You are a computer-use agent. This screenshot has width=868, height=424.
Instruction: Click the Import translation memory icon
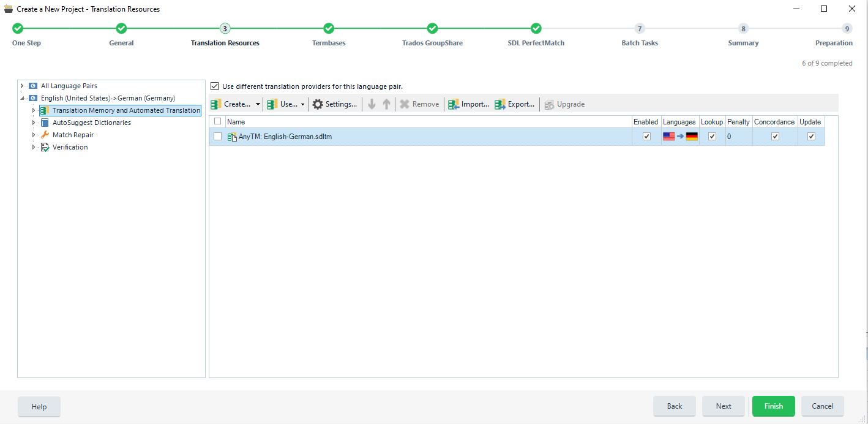[454, 104]
